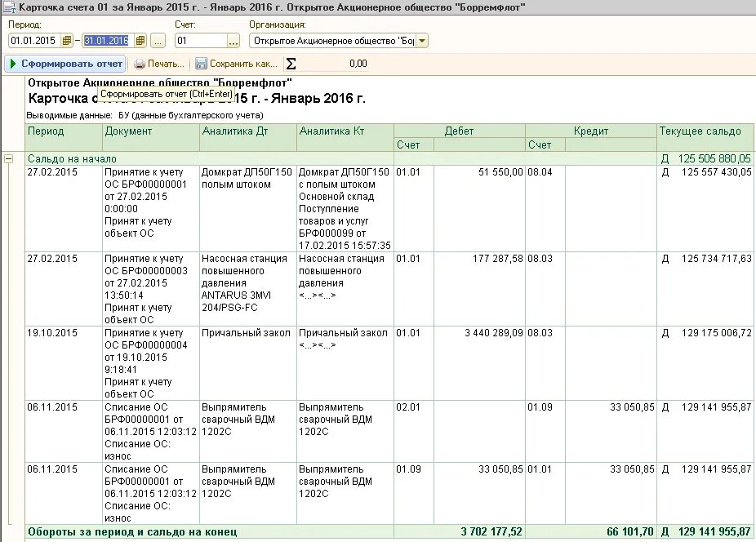This screenshot has height=542, width=756.
Task: Click the Сохранить как diskette icon
Action: tap(201, 64)
